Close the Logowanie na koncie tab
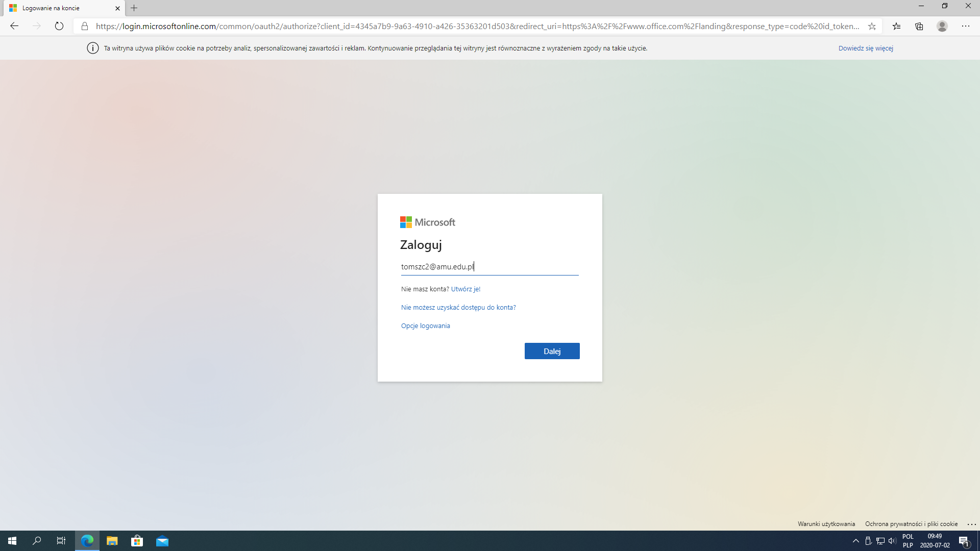Image resolution: width=980 pixels, height=551 pixels. [117, 8]
